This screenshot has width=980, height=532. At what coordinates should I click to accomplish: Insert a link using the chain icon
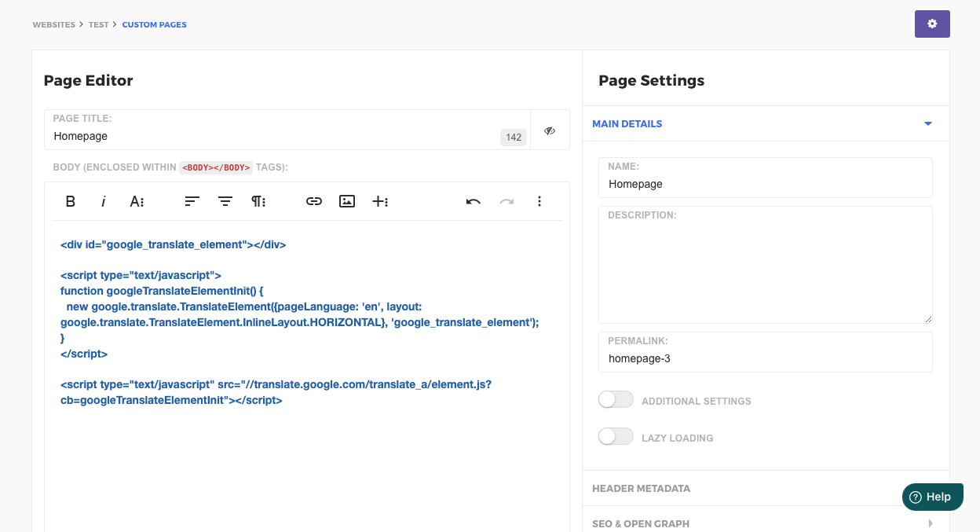pos(314,201)
